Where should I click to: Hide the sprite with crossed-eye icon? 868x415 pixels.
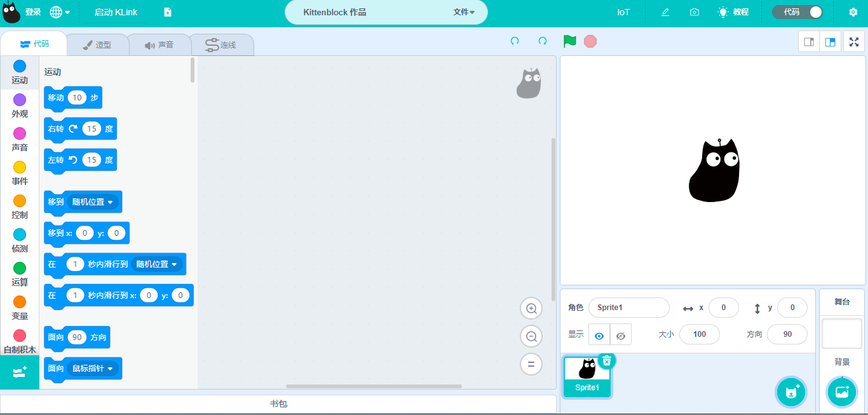point(621,335)
